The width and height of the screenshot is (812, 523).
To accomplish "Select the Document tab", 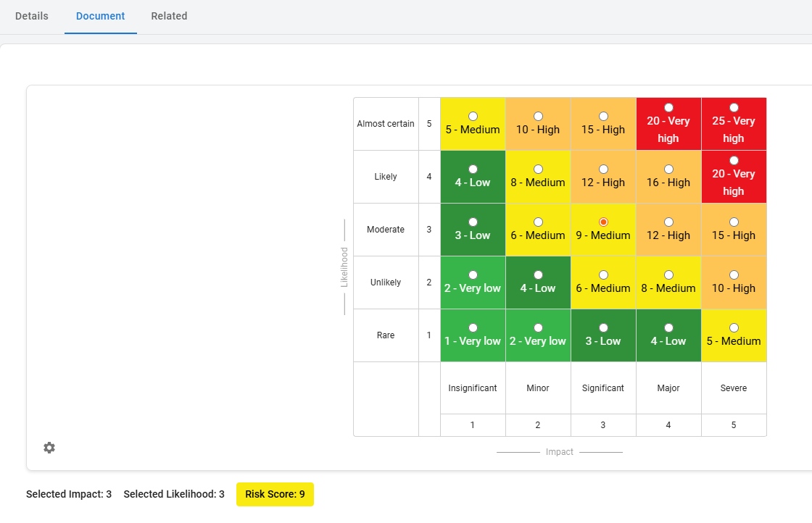I will coord(101,16).
